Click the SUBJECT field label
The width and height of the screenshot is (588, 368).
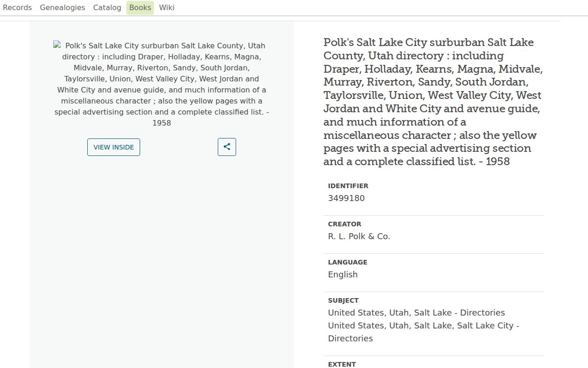click(343, 300)
